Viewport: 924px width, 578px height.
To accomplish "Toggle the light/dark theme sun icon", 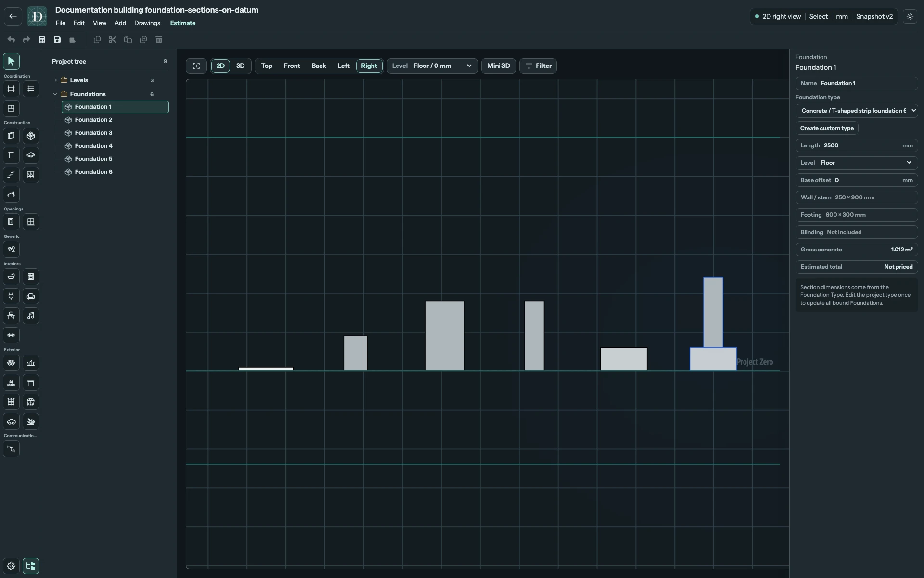I will 910,16.
